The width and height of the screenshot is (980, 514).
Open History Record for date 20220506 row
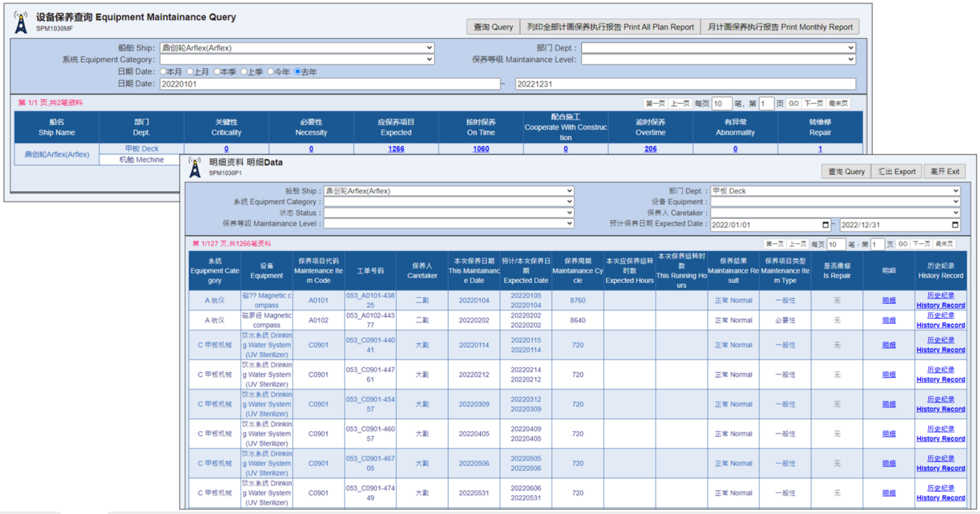(x=940, y=463)
